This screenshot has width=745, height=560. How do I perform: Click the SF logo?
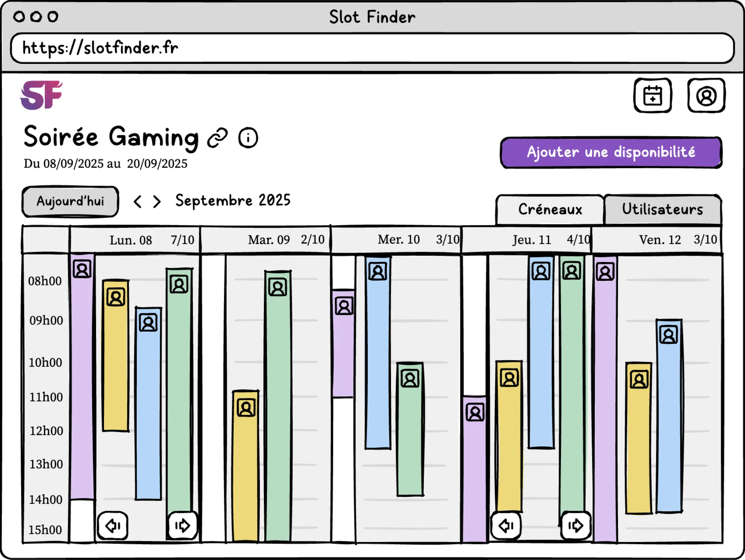41,95
